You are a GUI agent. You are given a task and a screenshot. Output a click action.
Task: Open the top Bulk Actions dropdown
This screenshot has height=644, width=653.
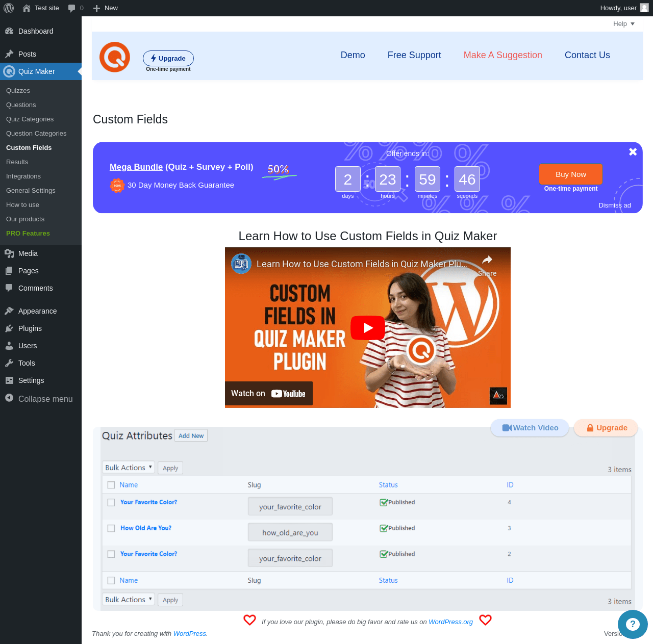pos(129,468)
